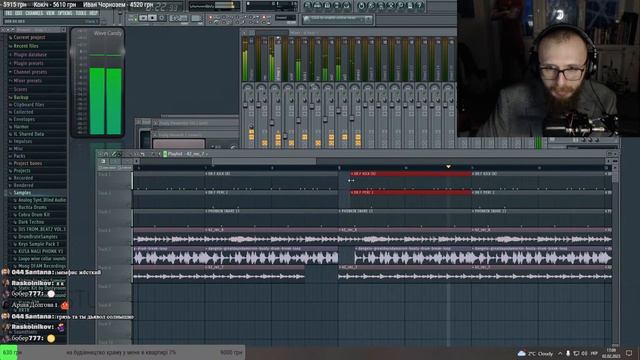Open Cobra Drum Kit folder

tap(33, 215)
